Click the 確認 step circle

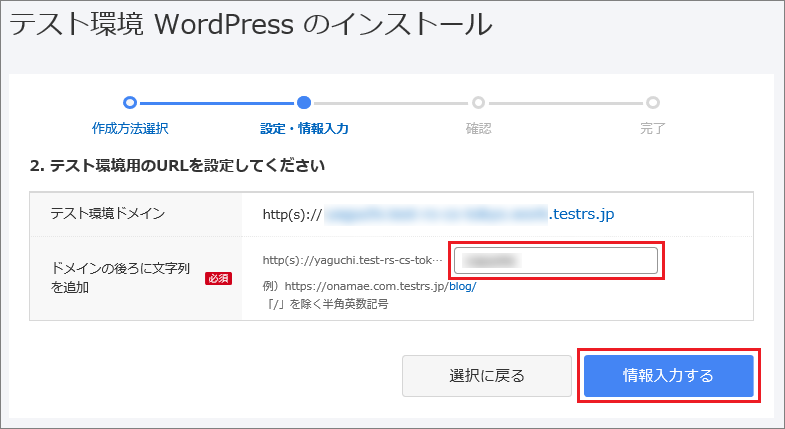[478, 103]
